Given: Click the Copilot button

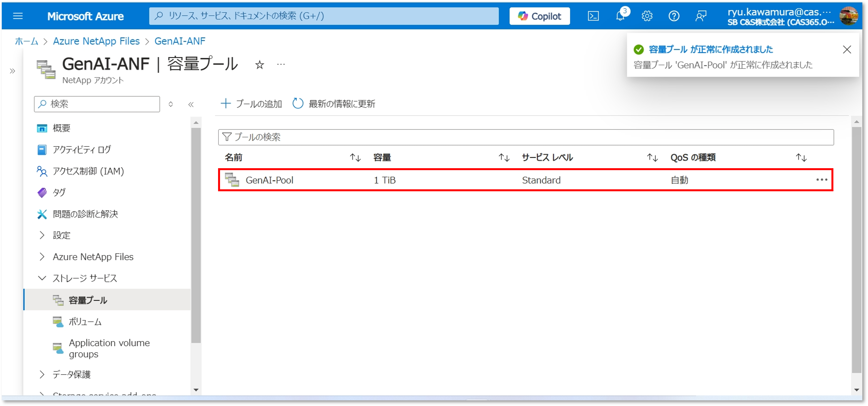Looking at the screenshot, I should pos(539,16).
